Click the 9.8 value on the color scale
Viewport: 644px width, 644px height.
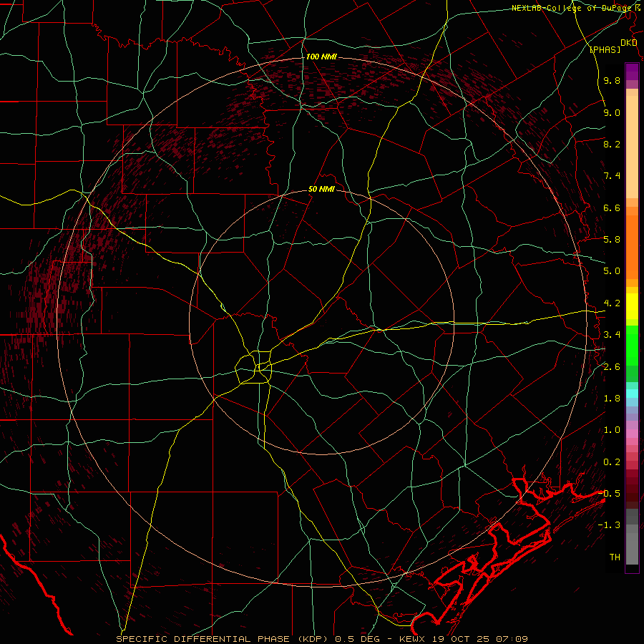point(612,80)
